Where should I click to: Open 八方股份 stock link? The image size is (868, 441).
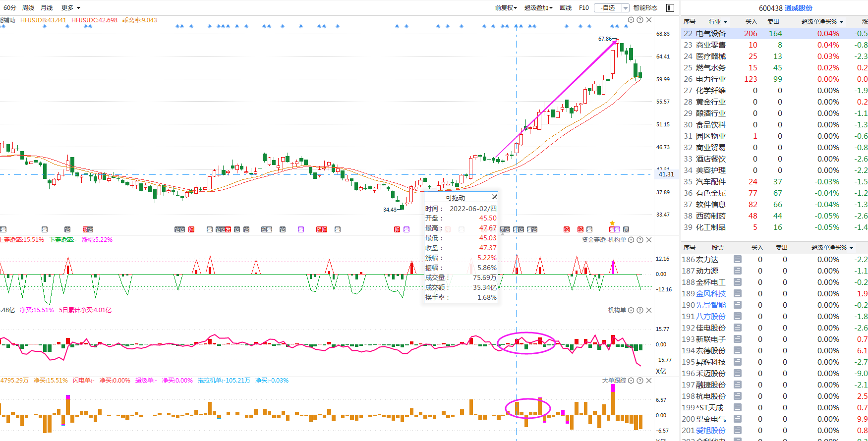[711, 316]
